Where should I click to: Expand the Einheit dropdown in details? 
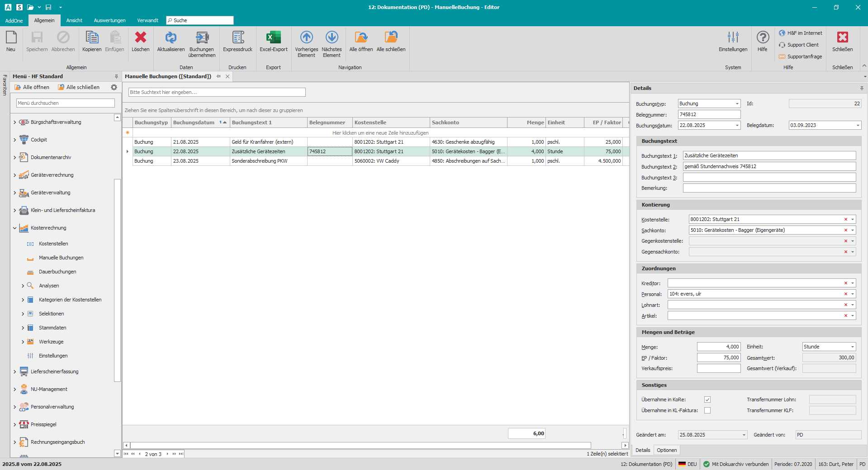tap(852, 347)
